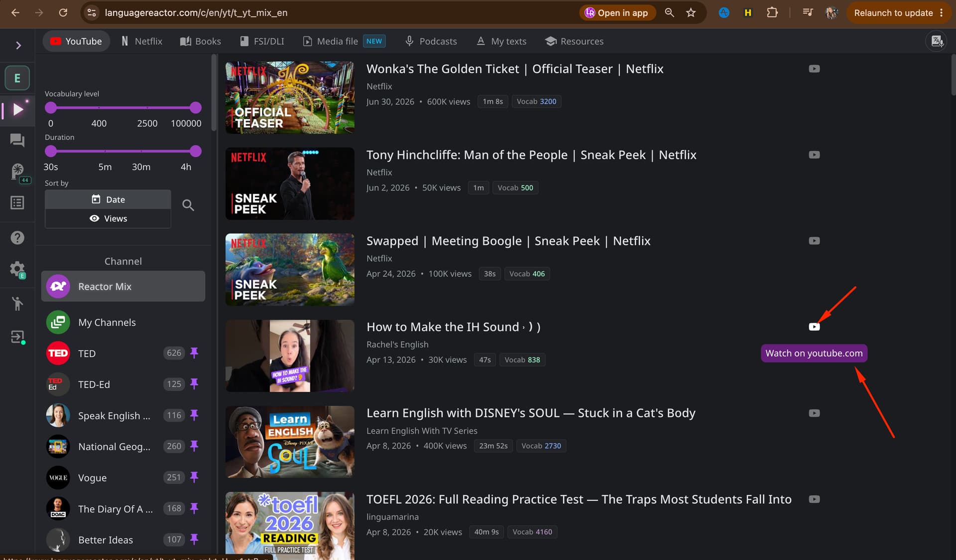Click YouTube icon for Swapped sneak peek

pyautogui.click(x=814, y=241)
